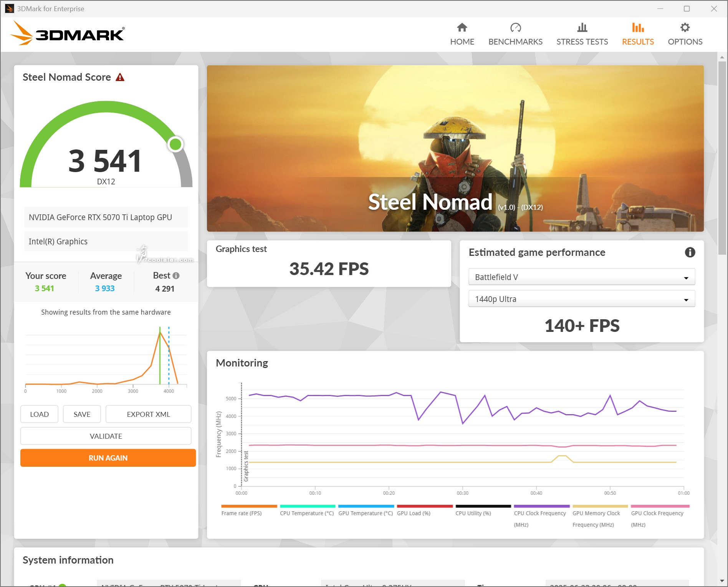
Task: Click the RUN AGAIN button
Action: [x=108, y=458]
